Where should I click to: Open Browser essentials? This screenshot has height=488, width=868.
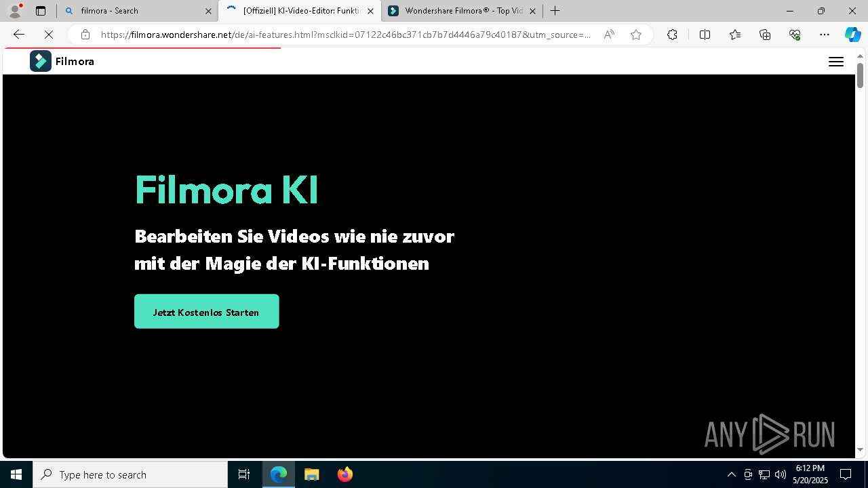pos(795,35)
